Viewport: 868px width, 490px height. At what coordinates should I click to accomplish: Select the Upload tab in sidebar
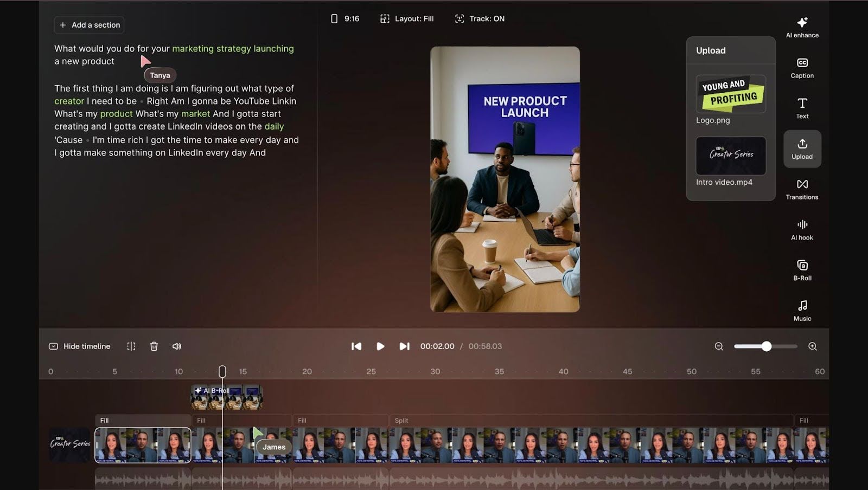pos(802,149)
